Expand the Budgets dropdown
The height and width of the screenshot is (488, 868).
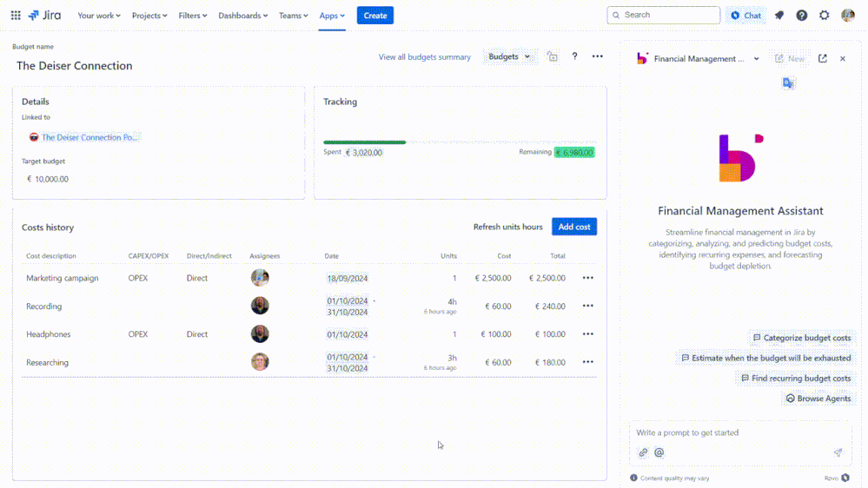pyautogui.click(x=509, y=56)
